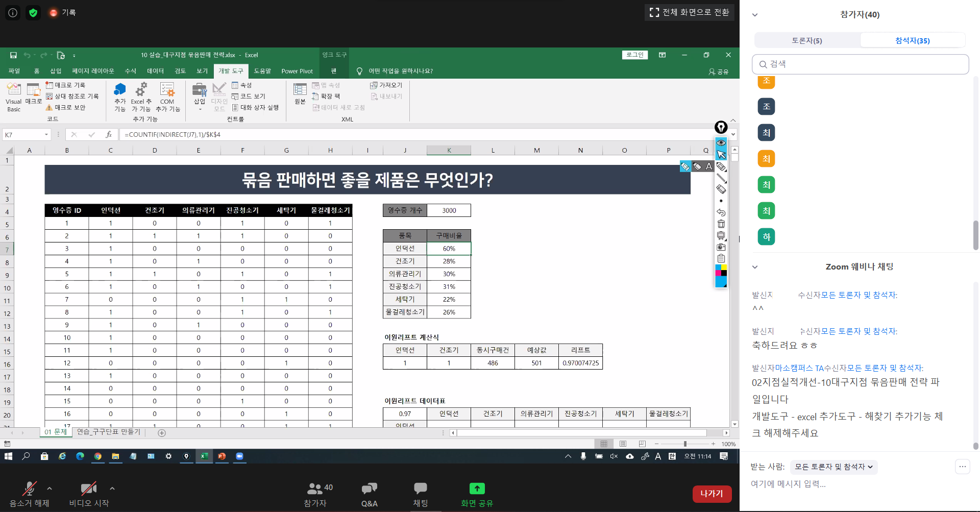Click 전체 화면으로 전환 button
This screenshot has height=512, width=980.
pos(689,12)
